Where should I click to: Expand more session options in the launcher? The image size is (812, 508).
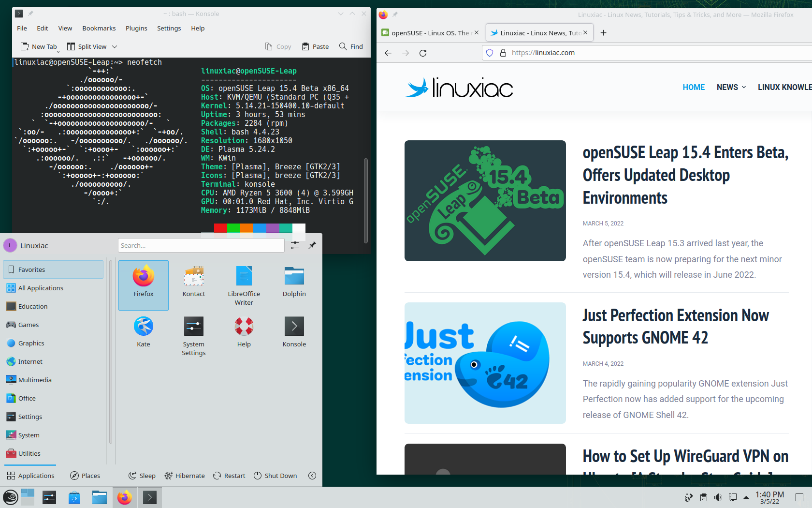pyautogui.click(x=312, y=476)
